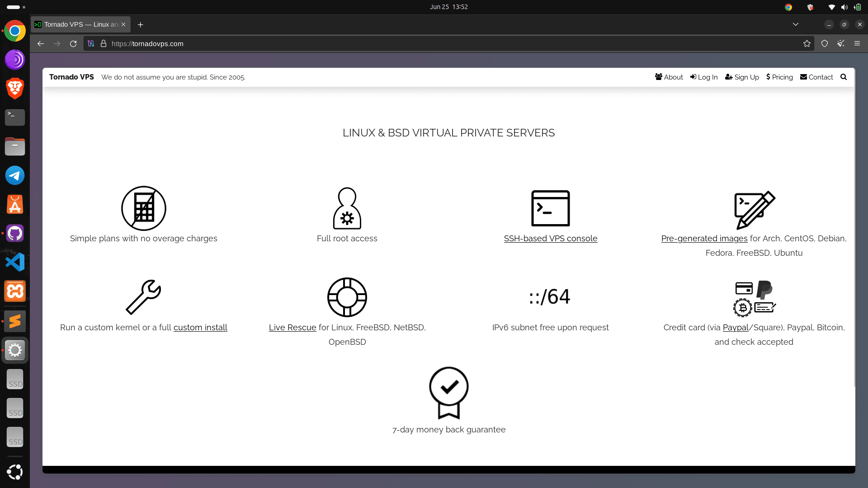Open Terminal from the dock
868x488 pixels.
click(15, 117)
